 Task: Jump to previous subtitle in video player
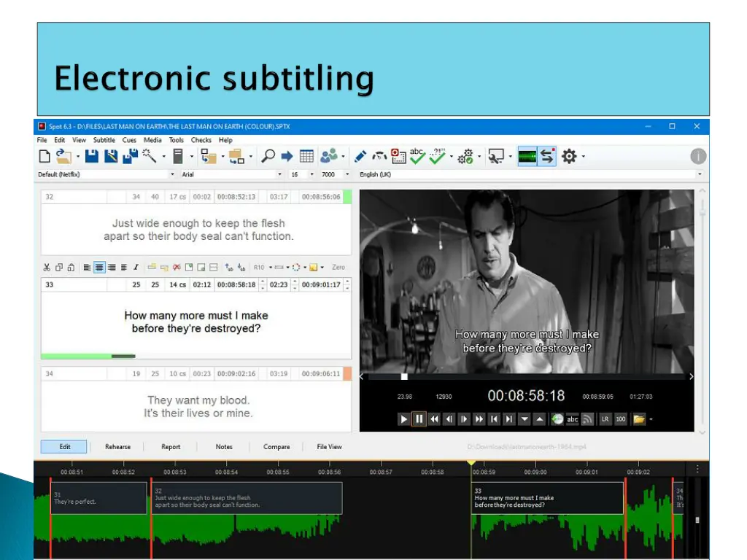pyautogui.click(x=494, y=419)
